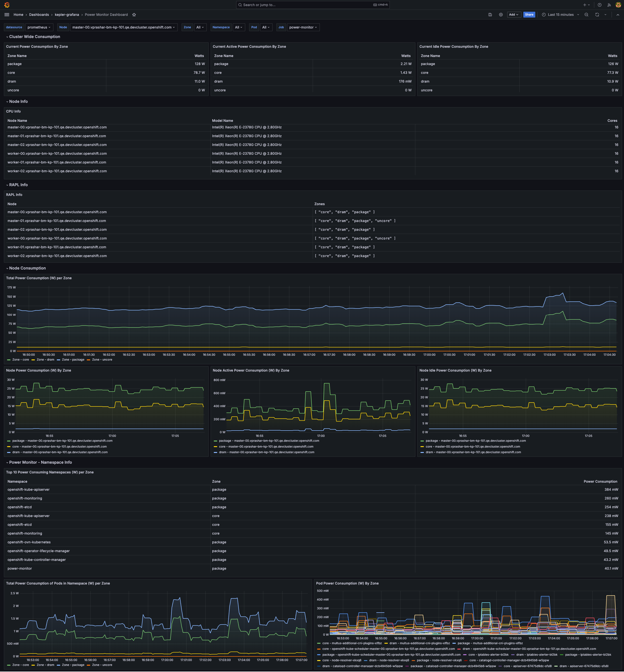
Task: Sort CPU Info table by Model Name
Action: click(x=223, y=121)
